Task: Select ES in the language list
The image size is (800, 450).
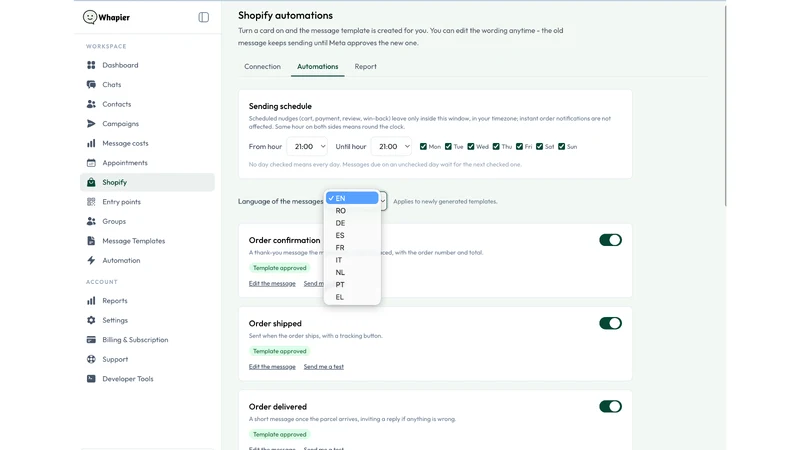Action: click(x=352, y=235)
